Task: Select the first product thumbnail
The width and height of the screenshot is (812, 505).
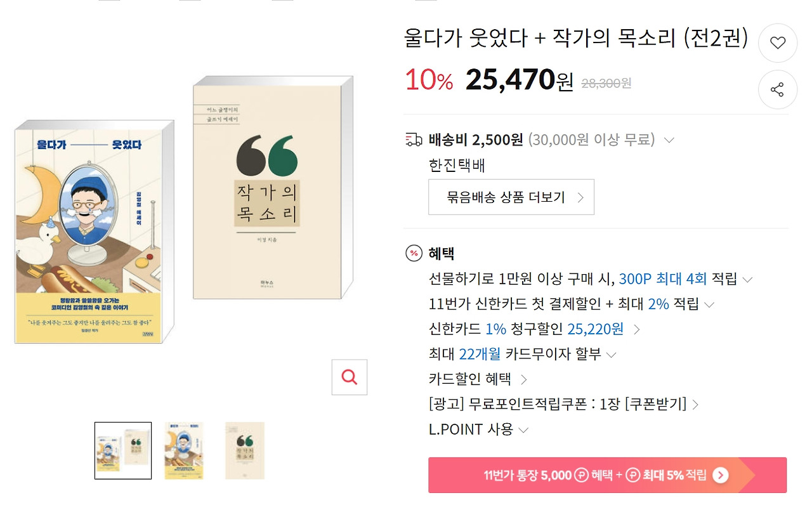Action: [123, 450]
